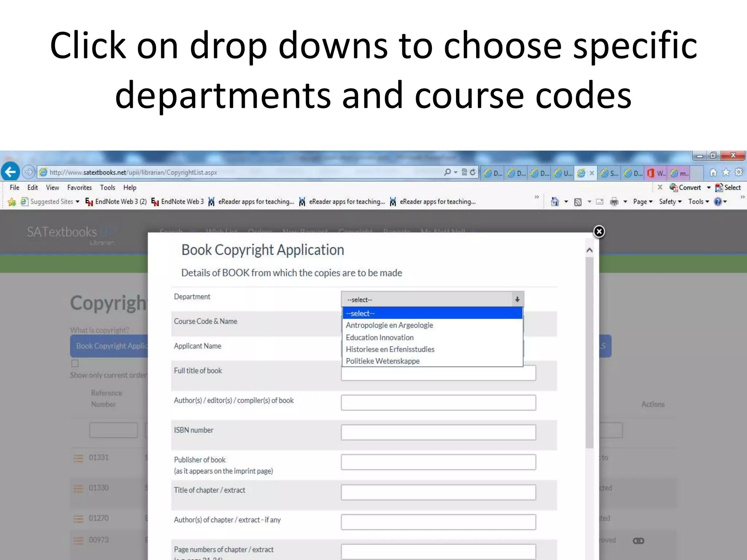
Task: Toggle the Show only current orders checkbox
Action: coord(75,363)
